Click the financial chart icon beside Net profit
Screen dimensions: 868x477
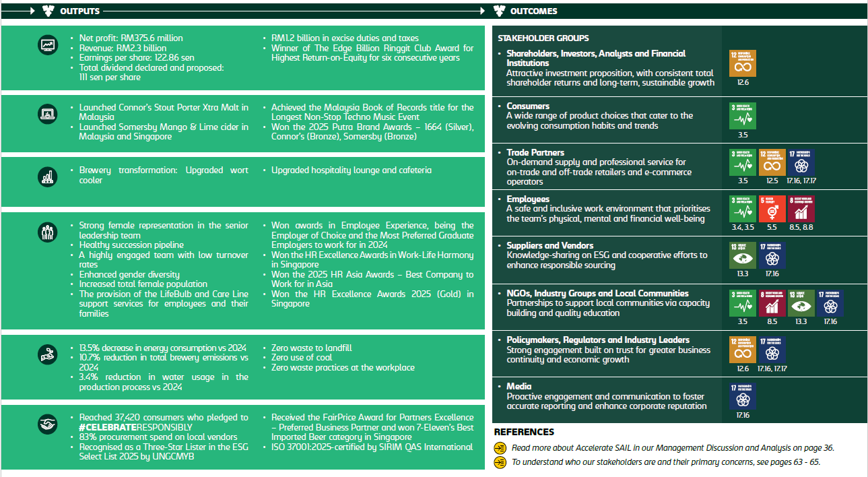click(x=48, y=45)
